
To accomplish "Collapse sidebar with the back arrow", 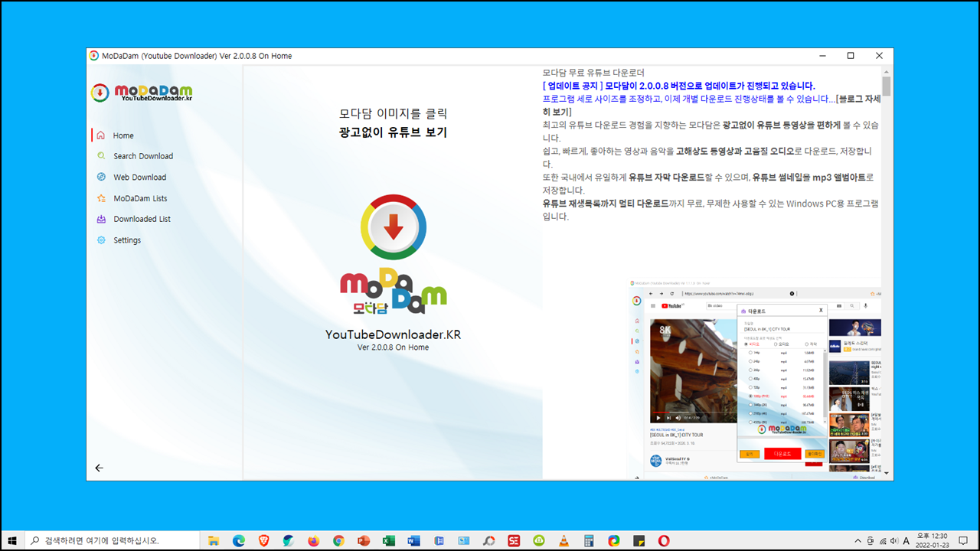I will pyautogui.click(x=99, y=468).
